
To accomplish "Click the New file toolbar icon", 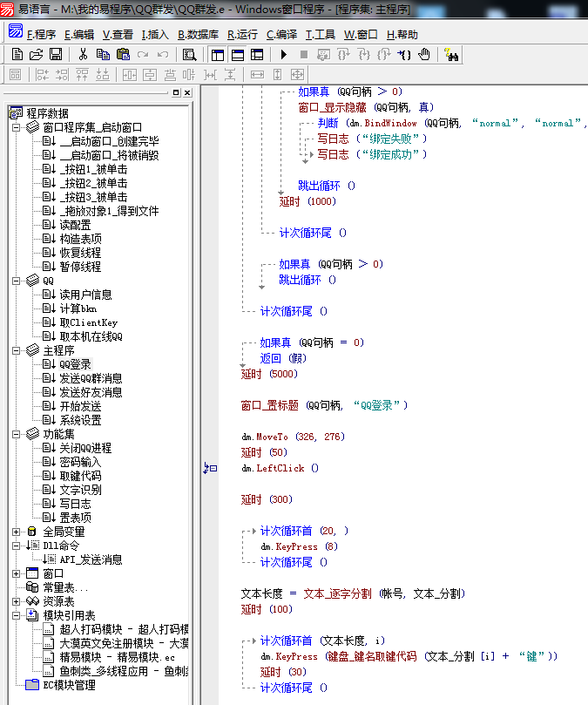I will (x=17, y=54).
